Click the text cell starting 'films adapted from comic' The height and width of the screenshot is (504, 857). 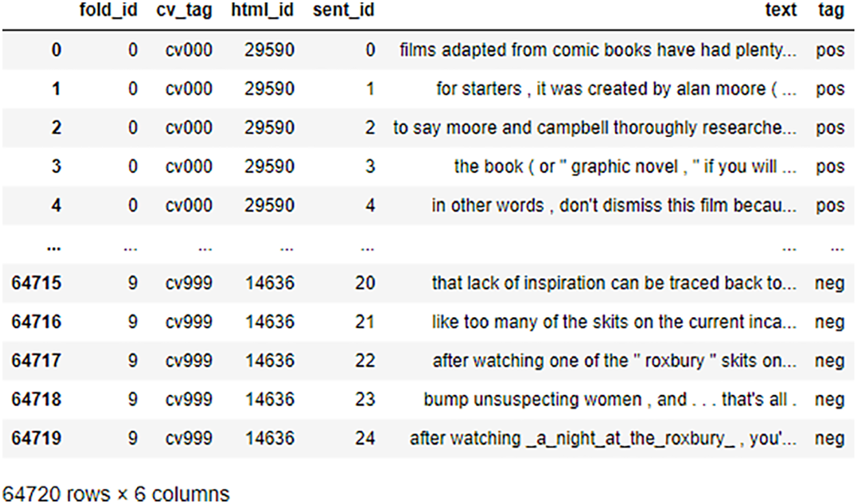pos(598,50)
